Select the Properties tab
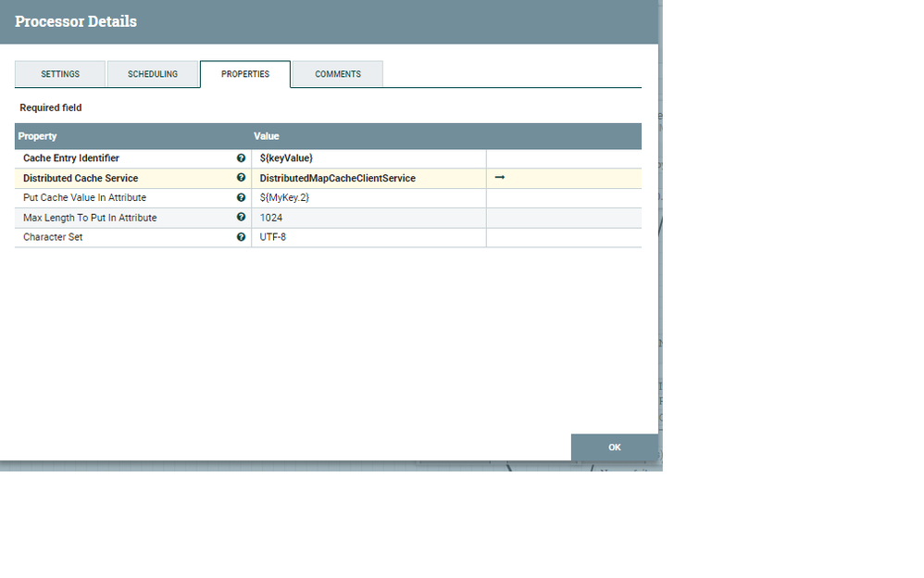Screen dimensions: 924x578 point(245,74)
